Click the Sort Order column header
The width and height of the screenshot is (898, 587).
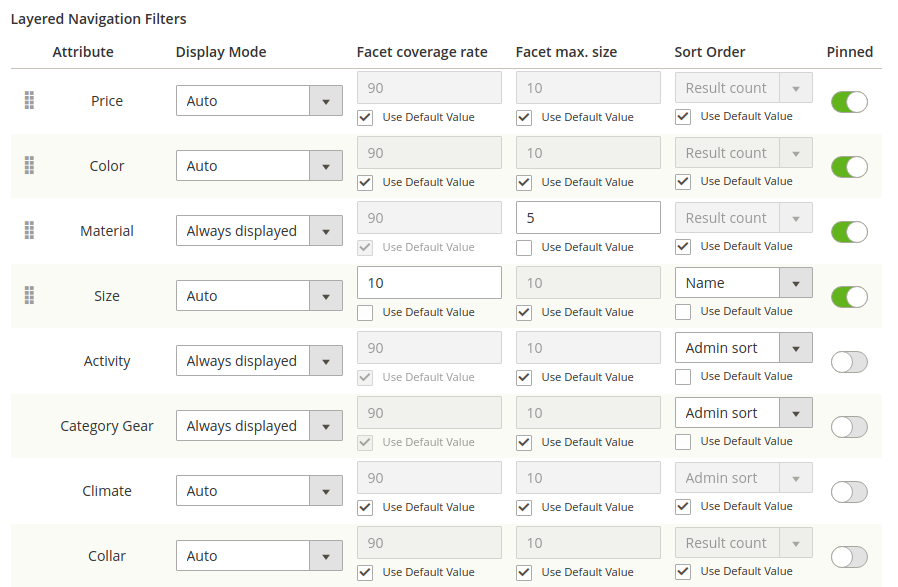coord(710,52)
